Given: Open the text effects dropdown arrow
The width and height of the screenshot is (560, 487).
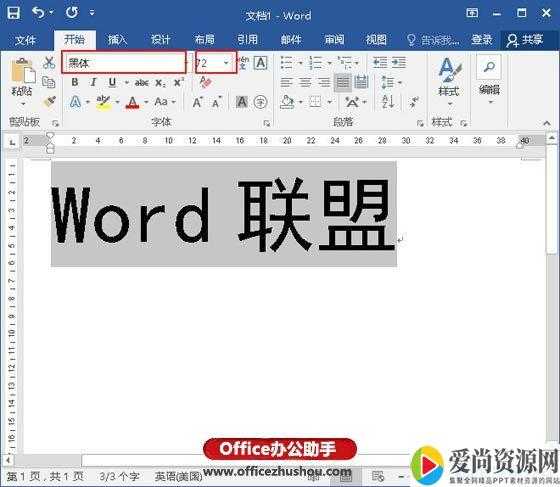Looking at the screenshot, I should (88, 102).
